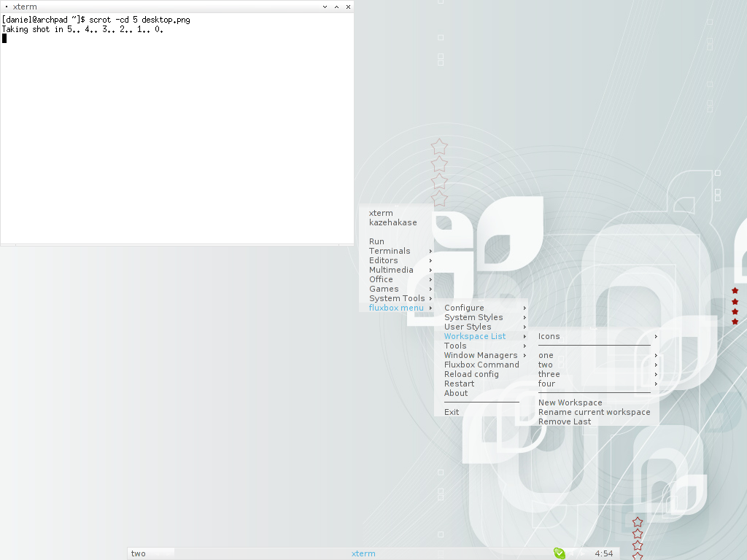Image resolution: width=747 pixels, height=560 pixels.
Task: Launch kazehakase from the root menu
Action: (396, 222)
